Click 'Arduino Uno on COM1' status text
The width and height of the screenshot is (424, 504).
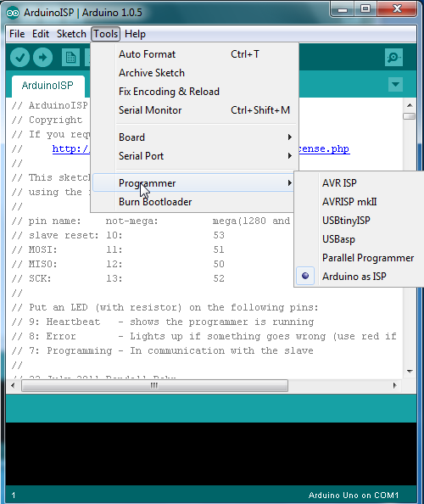[x=354, y=495]
